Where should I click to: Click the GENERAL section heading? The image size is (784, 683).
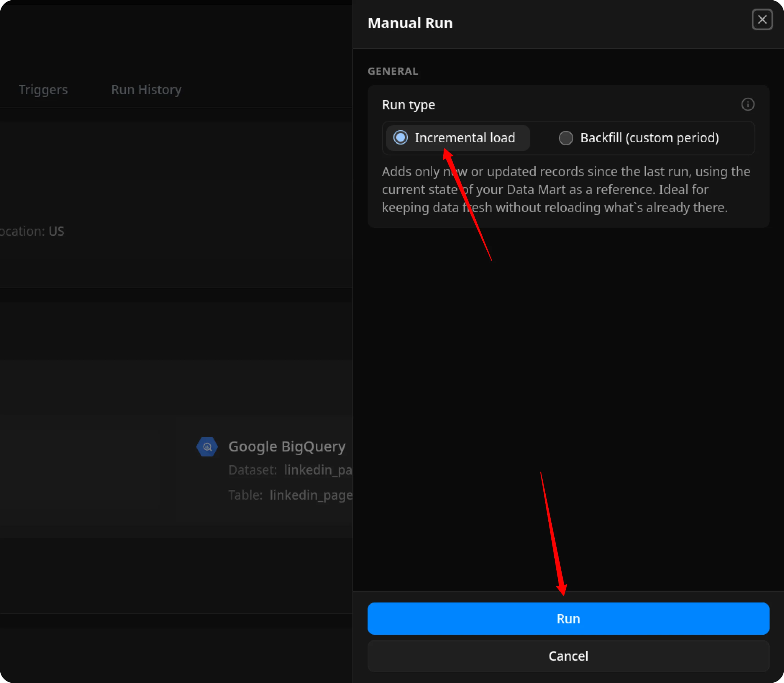(393, 71)
